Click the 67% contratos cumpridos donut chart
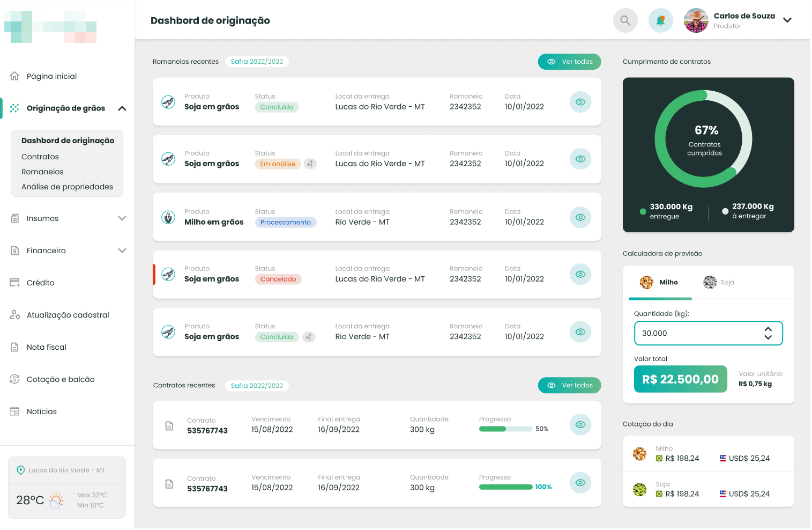Viewport: 812px width, 530px height. (x=703, y=139)
